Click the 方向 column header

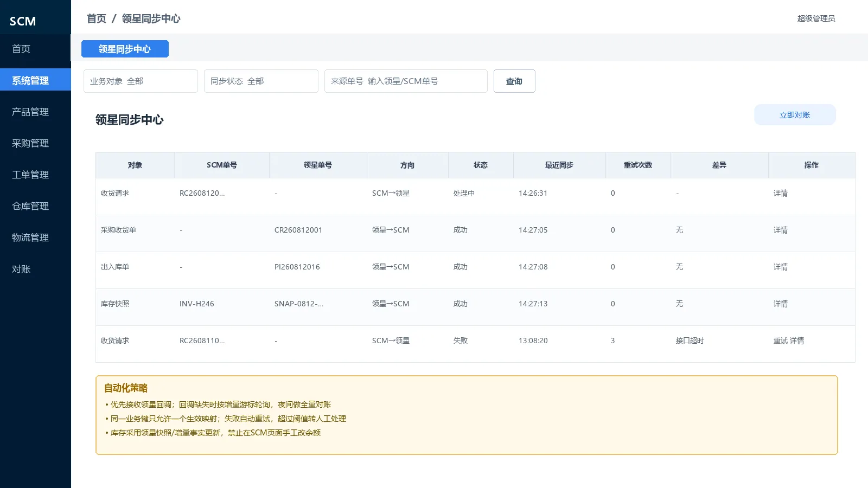(x=407, y=165)
